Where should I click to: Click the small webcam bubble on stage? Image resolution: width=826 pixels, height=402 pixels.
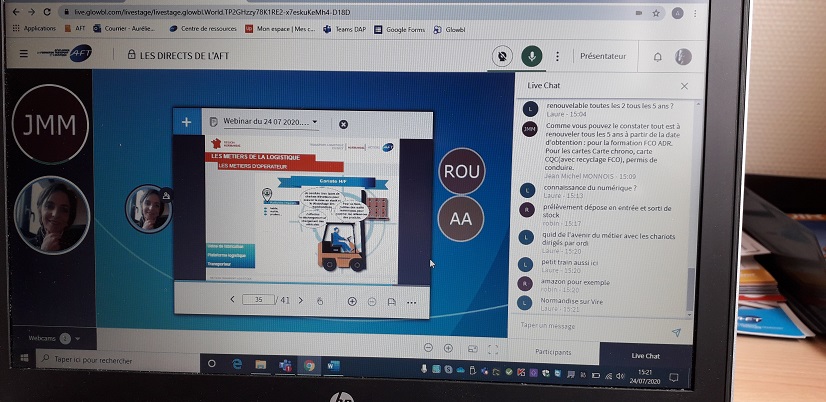click(x=149, y=209)
